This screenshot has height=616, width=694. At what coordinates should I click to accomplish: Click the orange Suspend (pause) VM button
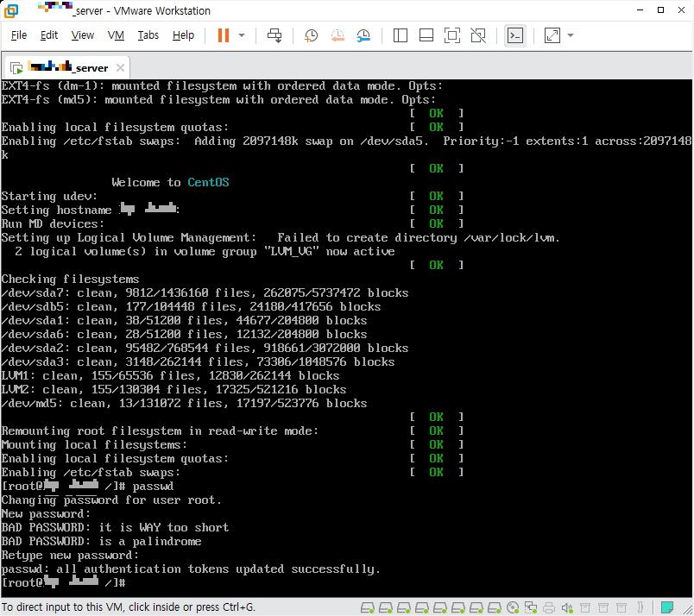pos(224,35)
